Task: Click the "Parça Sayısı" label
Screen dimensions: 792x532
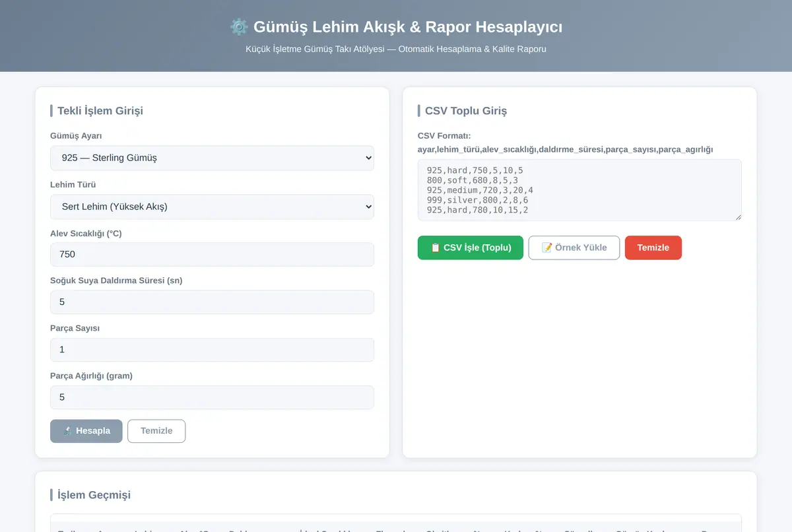Action: click(75, 328)
